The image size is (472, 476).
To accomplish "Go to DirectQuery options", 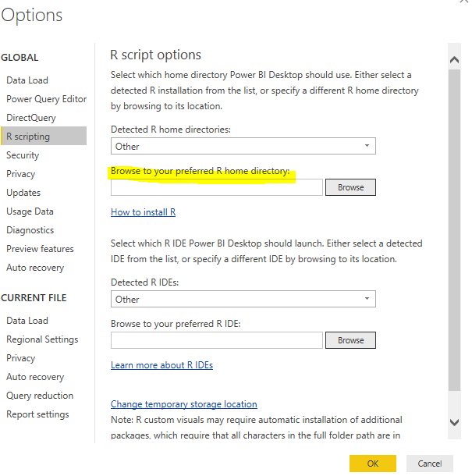I will coord(31,118).
